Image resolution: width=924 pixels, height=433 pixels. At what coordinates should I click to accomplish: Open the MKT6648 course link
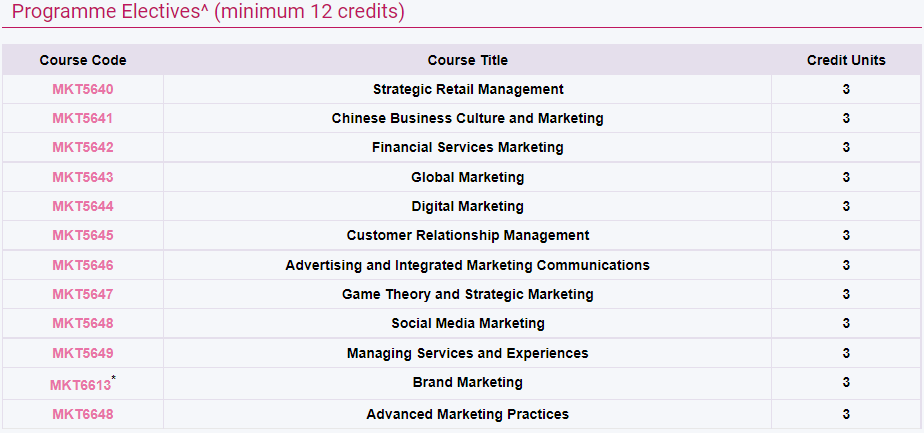82,414
